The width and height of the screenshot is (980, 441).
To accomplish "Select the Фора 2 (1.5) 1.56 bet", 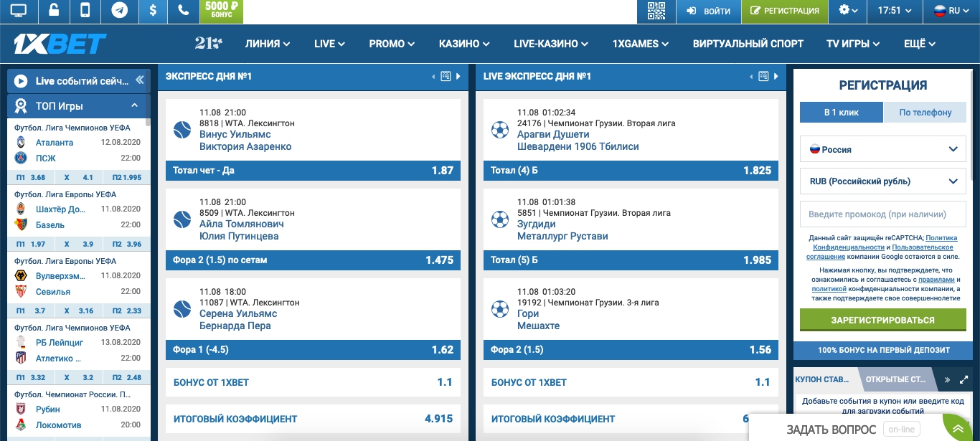I will click(x=631, y=349).
